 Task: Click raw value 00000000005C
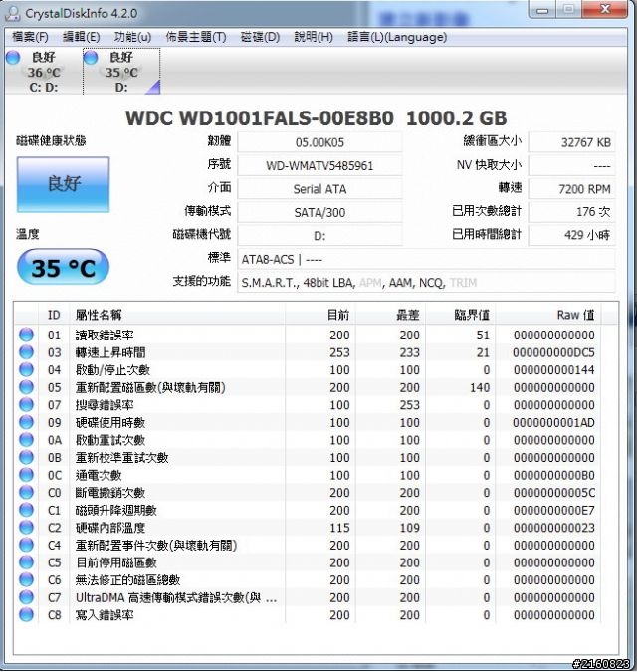point(553,493)
